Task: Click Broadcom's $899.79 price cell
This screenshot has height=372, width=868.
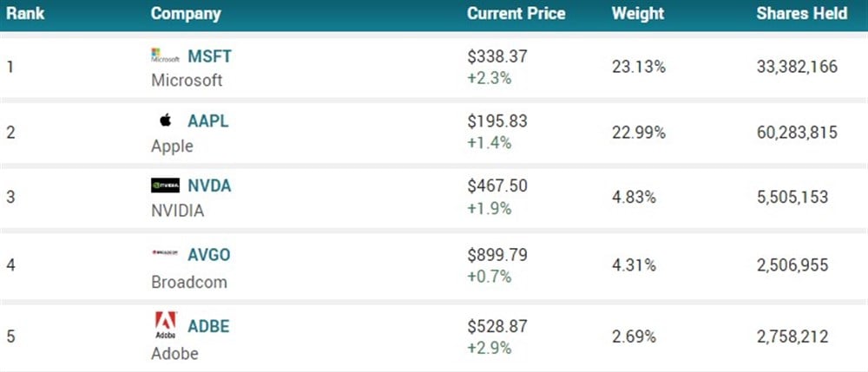Action: point(497,255)
